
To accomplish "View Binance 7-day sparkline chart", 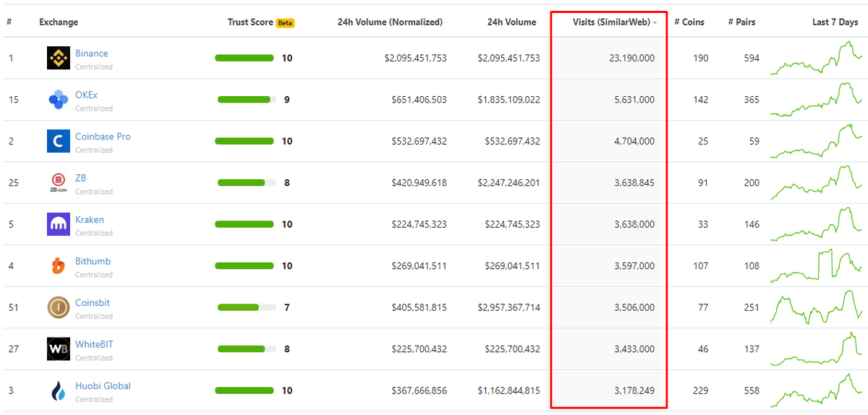I will tap(817, 58).
